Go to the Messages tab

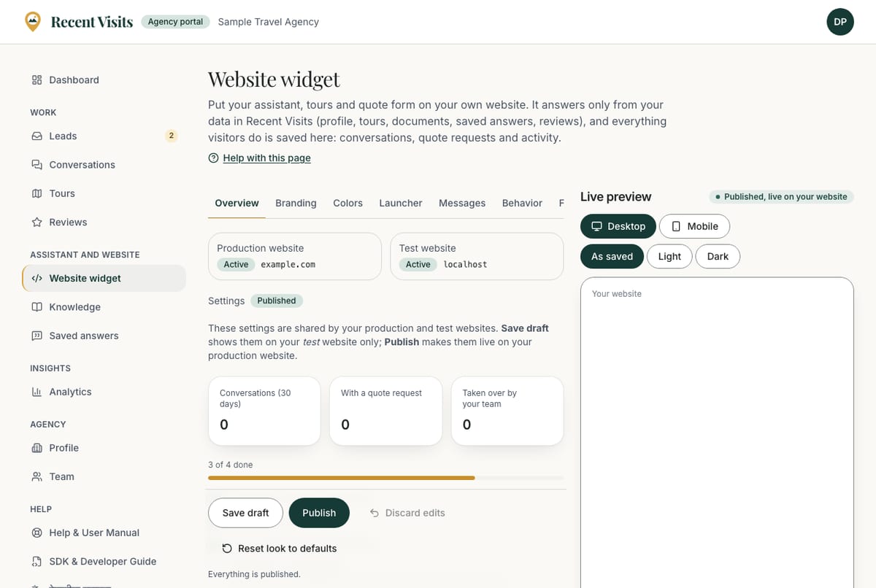click(x=462, y=204)
